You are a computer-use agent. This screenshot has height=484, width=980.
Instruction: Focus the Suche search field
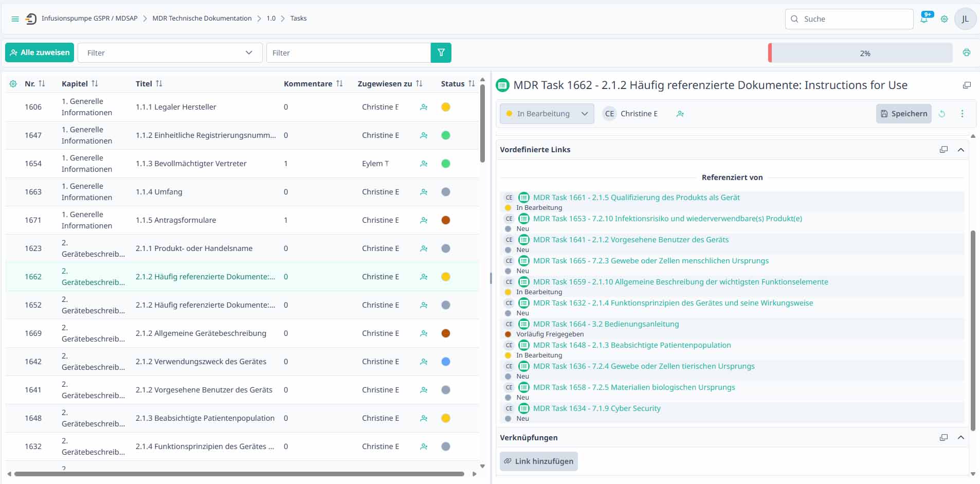coord(849,19)
